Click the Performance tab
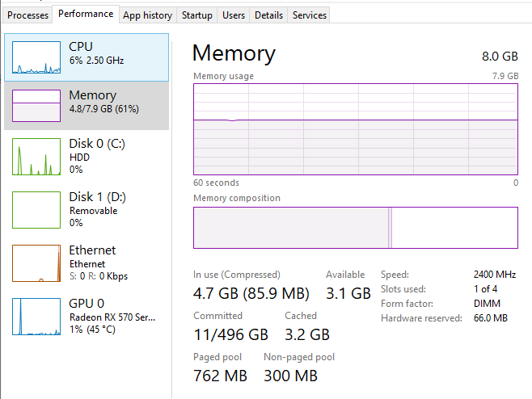The image size is (532, 399). coord(86,15)
